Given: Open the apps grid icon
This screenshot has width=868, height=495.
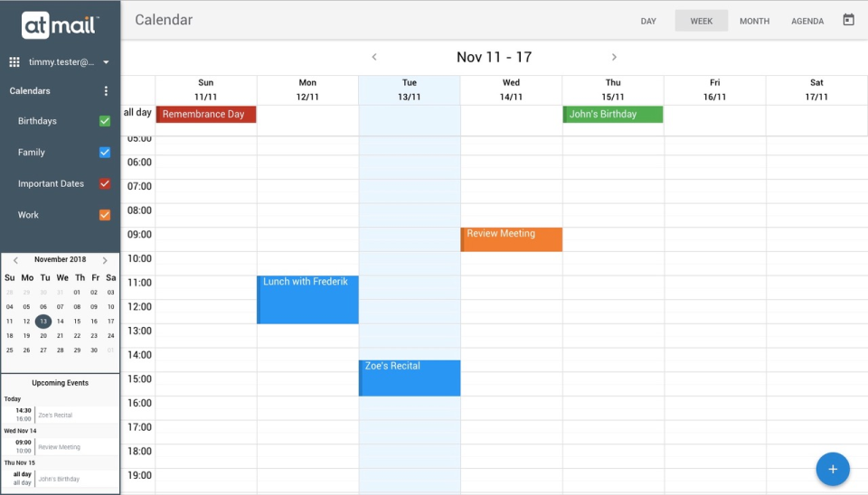Looking at the screenshot, I should tap(14, 62).
